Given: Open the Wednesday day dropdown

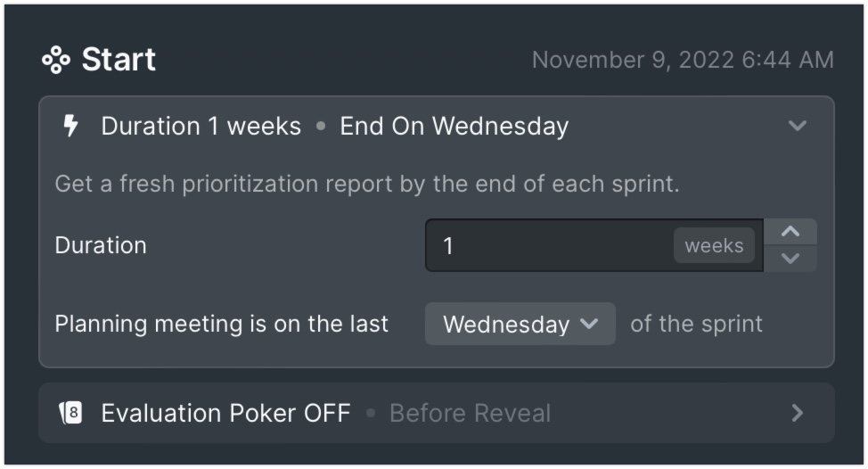Looking at the screenshot, I should [x=520, y=324].
